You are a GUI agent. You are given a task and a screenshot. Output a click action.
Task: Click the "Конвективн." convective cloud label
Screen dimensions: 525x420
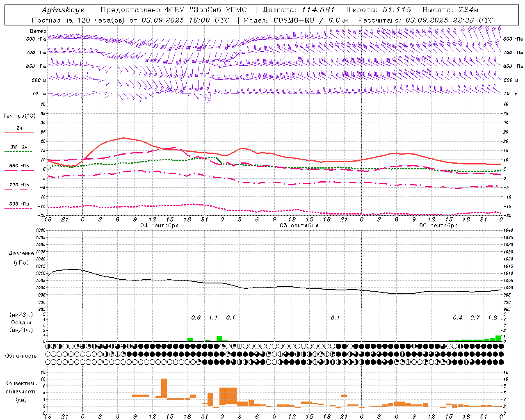21,383
